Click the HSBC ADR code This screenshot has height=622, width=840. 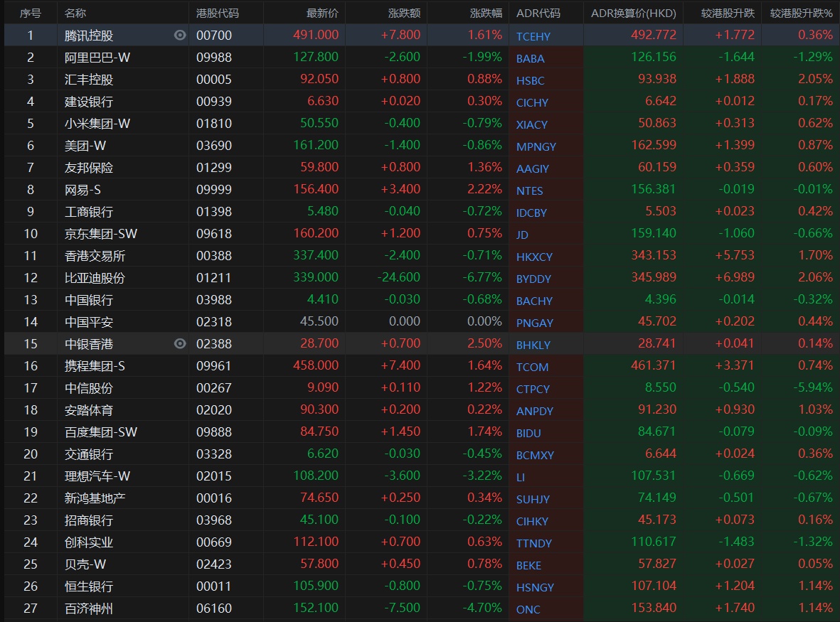531,80
